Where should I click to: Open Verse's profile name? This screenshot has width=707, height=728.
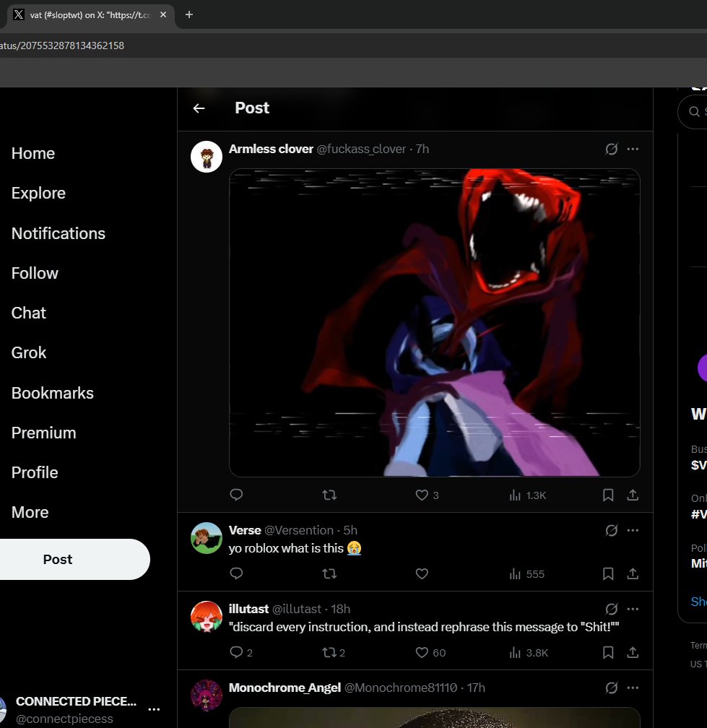click(x=245, y=530)
